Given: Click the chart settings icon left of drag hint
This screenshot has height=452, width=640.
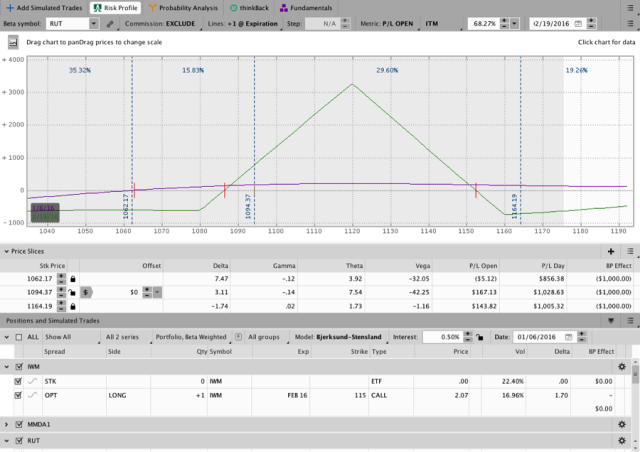Looking at the screenshot, I should (x=13, y=42).
